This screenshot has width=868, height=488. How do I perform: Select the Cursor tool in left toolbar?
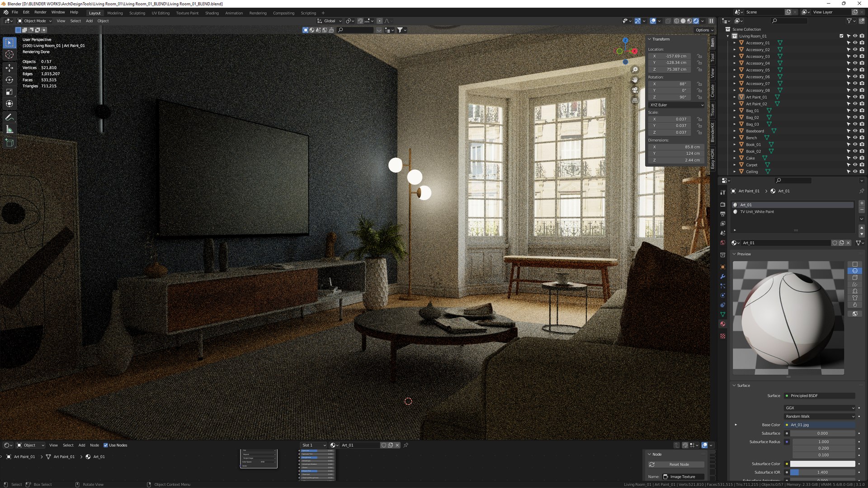pyautogui.click(x=9, y=55)
